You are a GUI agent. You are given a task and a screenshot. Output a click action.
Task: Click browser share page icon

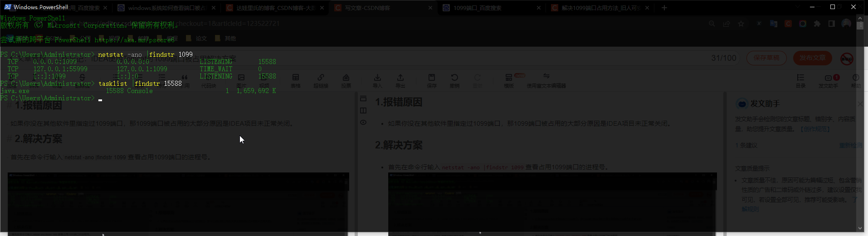[727, 24]
